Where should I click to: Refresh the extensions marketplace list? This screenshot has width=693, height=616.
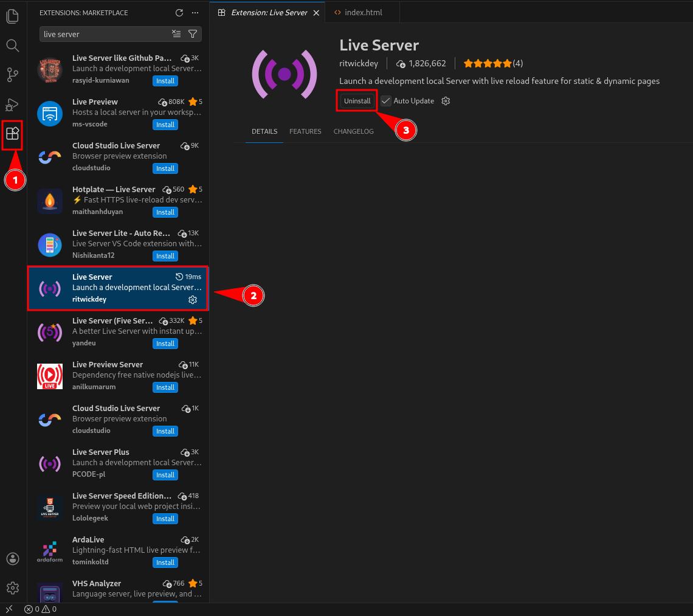(x=179, y=13)
